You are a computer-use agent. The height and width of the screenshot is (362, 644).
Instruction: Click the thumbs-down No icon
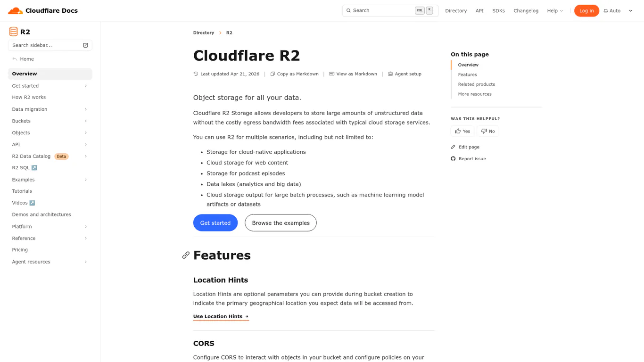(484, 131)
